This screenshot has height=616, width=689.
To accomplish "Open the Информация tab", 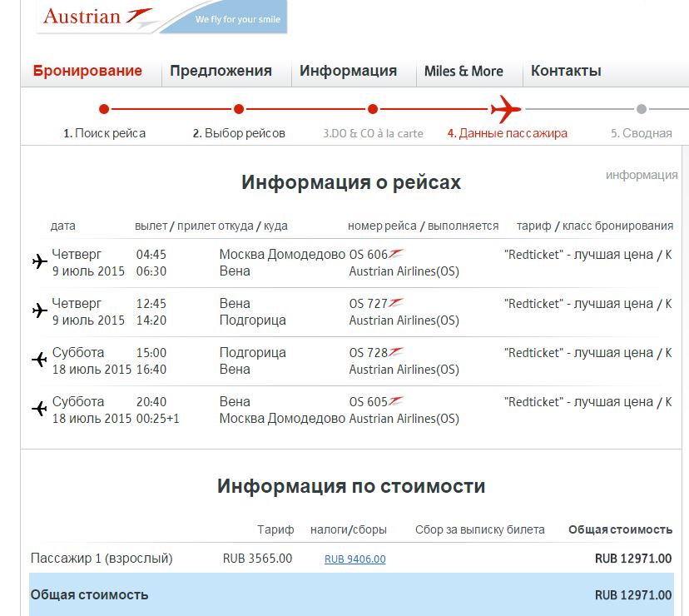I will [x=349, y=71].
